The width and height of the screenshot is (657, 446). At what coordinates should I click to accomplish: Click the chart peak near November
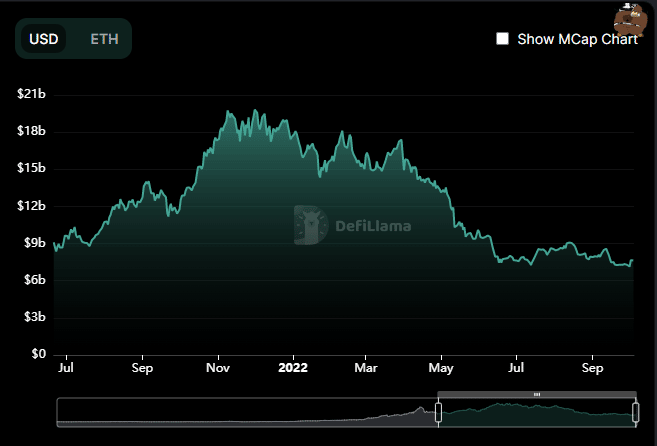pos(230,113)
